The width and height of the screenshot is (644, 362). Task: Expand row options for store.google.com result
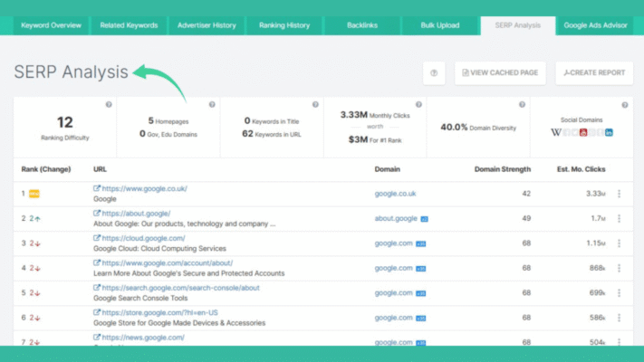pos(619,318)
